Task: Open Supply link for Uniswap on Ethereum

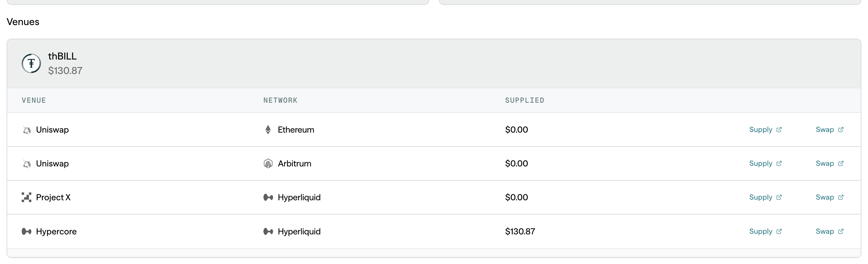Action: (x=765, y=130)
